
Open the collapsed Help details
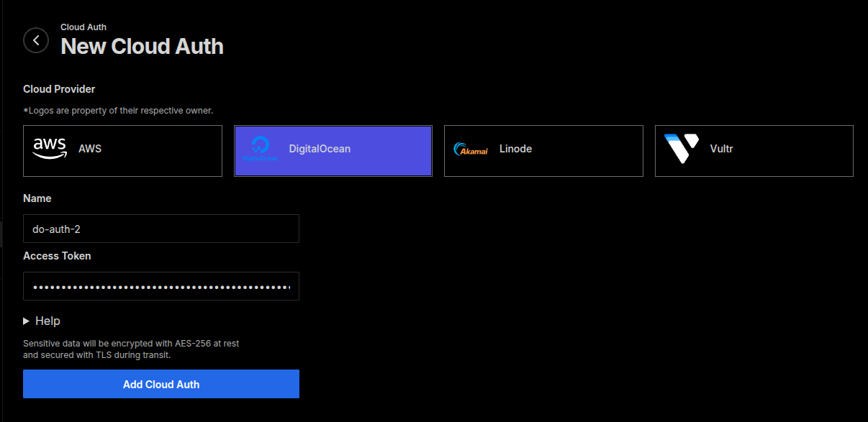tap(42, 321)
